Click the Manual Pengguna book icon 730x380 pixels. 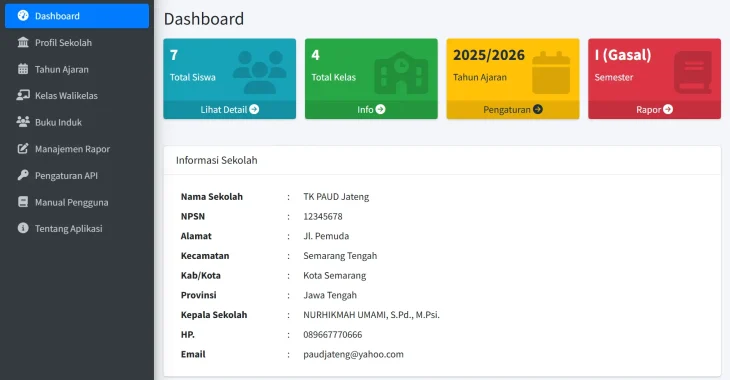pyautogui.click(x=23, y=202)
